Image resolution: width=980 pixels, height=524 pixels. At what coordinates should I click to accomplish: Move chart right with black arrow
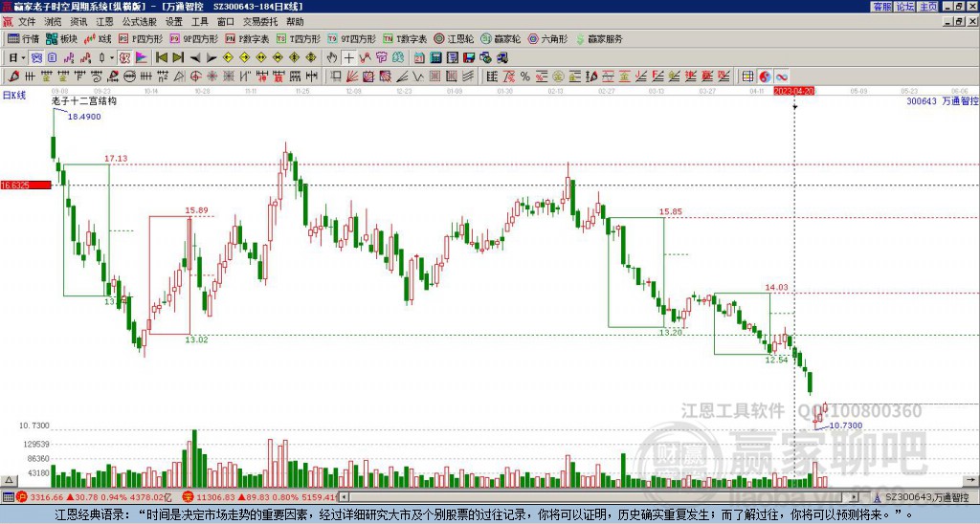tap(212, 58)
